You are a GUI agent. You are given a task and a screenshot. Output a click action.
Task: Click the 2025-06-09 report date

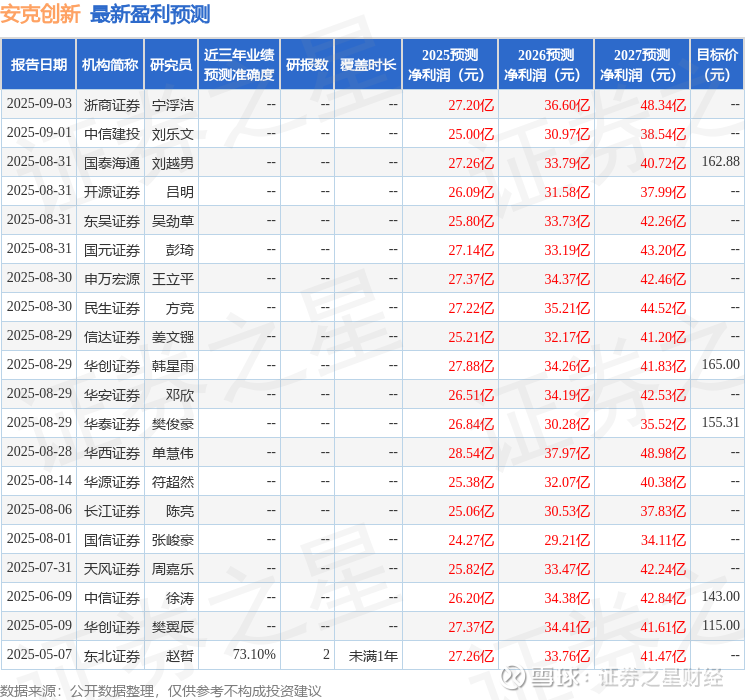click(39, 596)
